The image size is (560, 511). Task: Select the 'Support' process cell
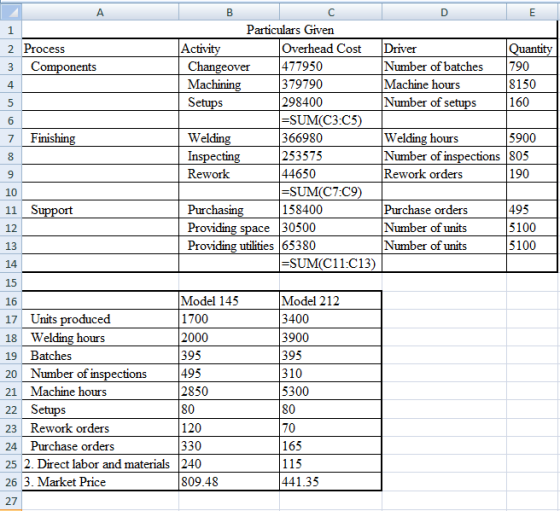[100, 210]
